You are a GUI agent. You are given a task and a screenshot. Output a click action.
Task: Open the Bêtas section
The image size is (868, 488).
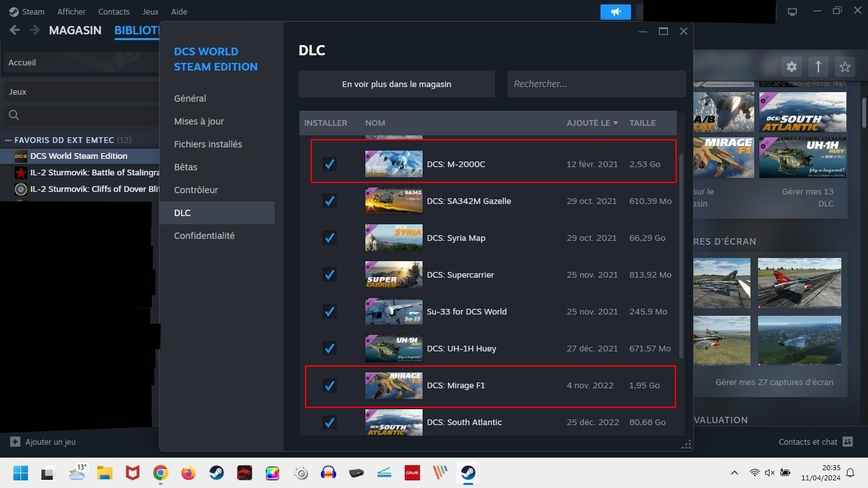[217, 167]
